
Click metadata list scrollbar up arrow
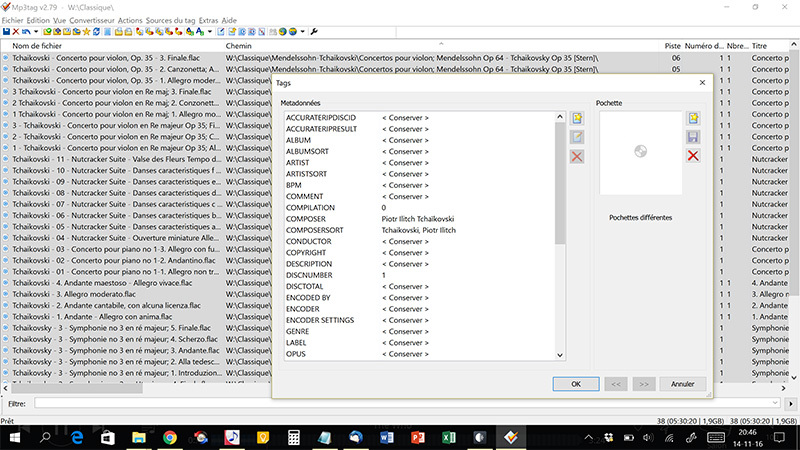tap(560, 117)
